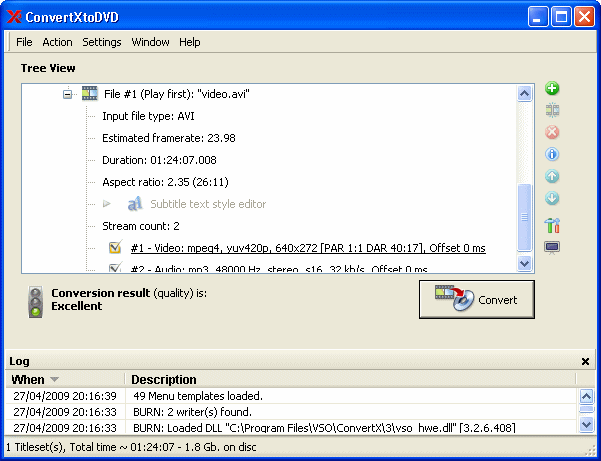The width and height of the screenshot is (601, 461).
Task: Click the tree view scrollbar thumb
Action: 524,217
